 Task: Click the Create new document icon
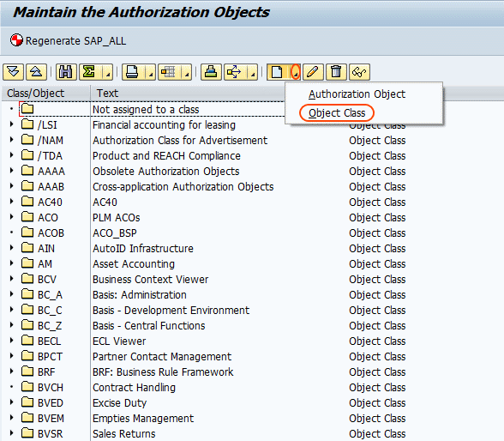(278, 71)
